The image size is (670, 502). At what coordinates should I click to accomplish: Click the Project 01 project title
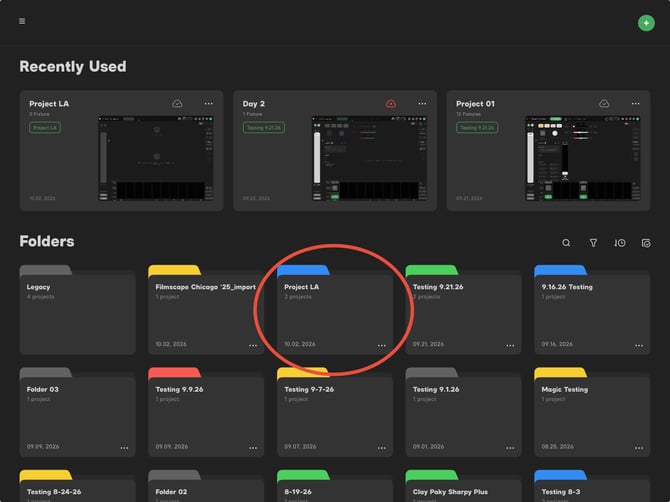point(475,104)
